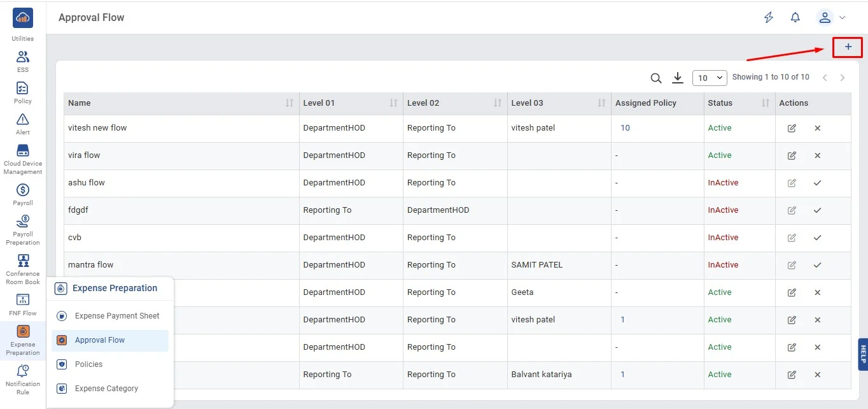Click the vertical HELP tab

tap(862, 354)
